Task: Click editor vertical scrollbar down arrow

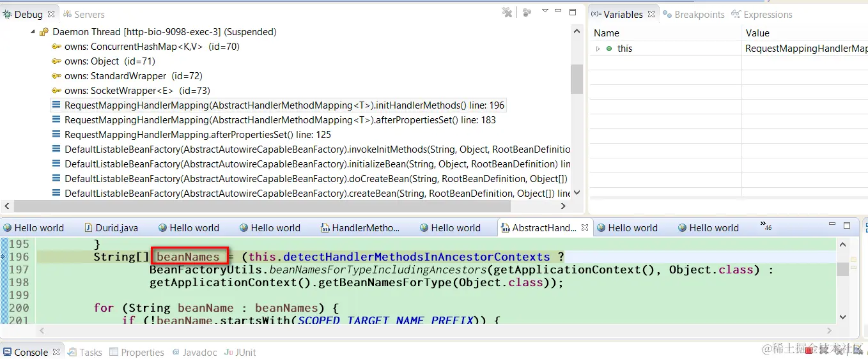Action: tap(842, 317)
